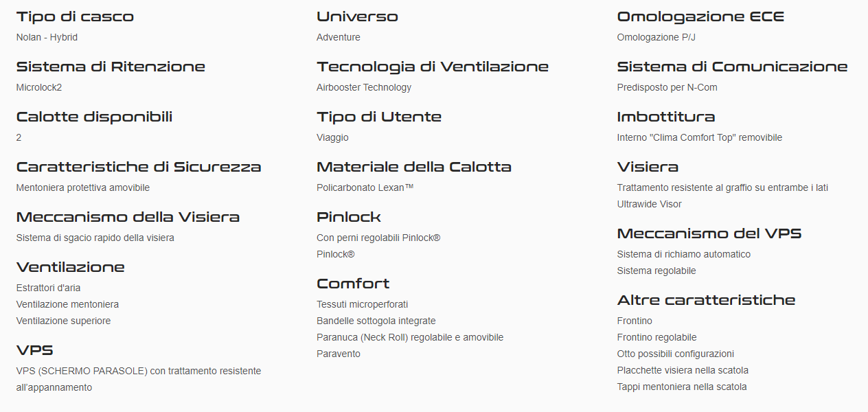Screen dimensions: 868x412
Task: Click 'Bandelle sottogola integrate' entry
Action: tap(376, 321)
